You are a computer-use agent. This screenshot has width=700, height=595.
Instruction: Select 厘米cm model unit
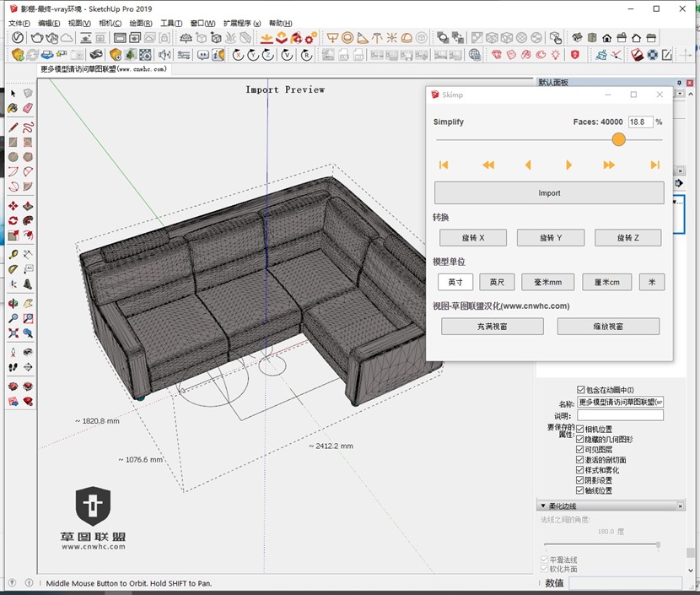pyautogui.click(x=606, y=282)
